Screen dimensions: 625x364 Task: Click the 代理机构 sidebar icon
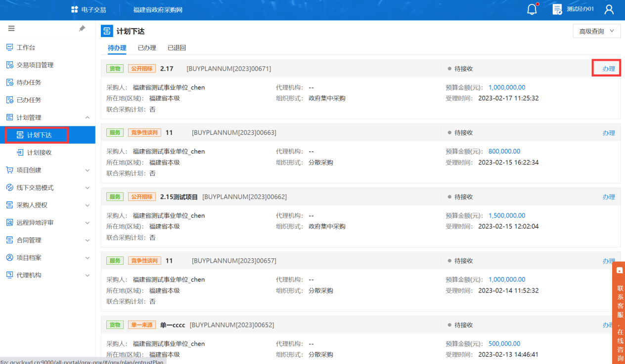9,275
